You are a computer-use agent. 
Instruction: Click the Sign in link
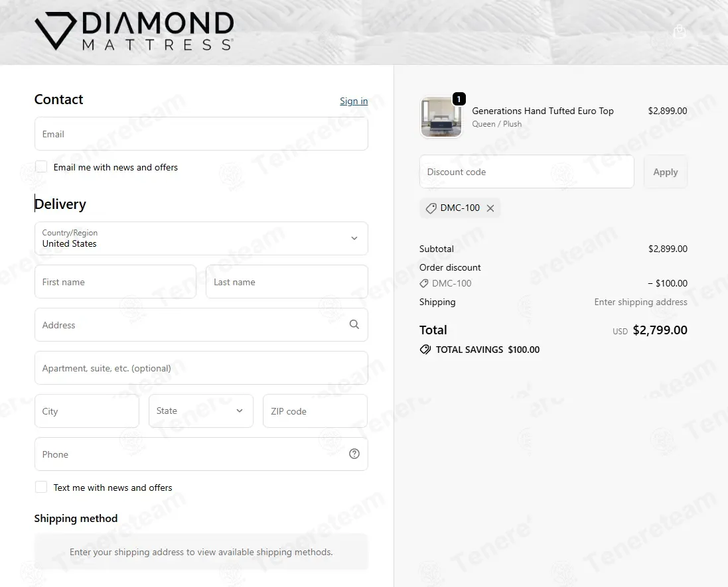click(x=354, y=101)
